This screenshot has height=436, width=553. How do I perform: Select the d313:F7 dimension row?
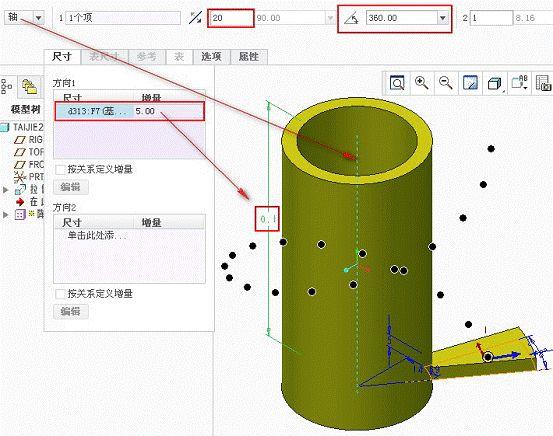[x=129, y=111]
